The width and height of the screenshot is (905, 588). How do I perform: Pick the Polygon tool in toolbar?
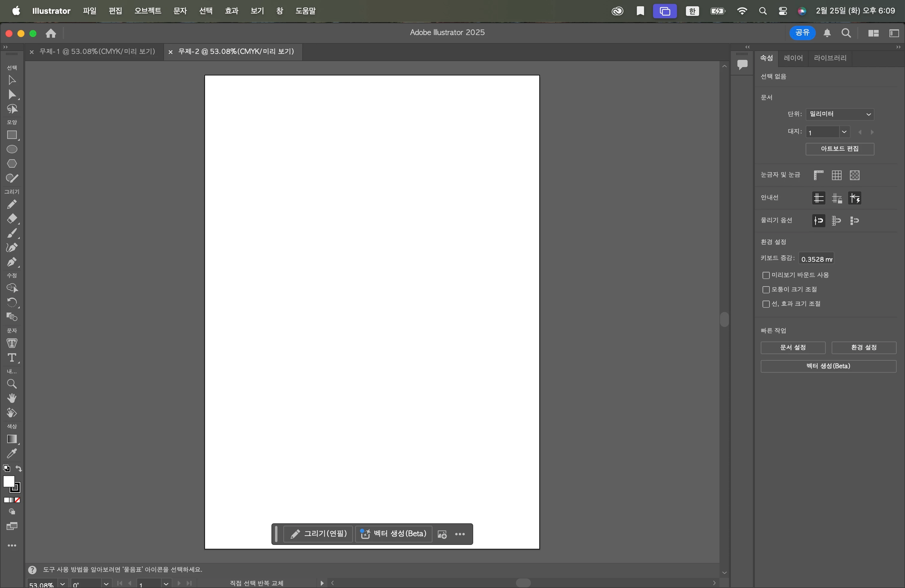(12, 163)
